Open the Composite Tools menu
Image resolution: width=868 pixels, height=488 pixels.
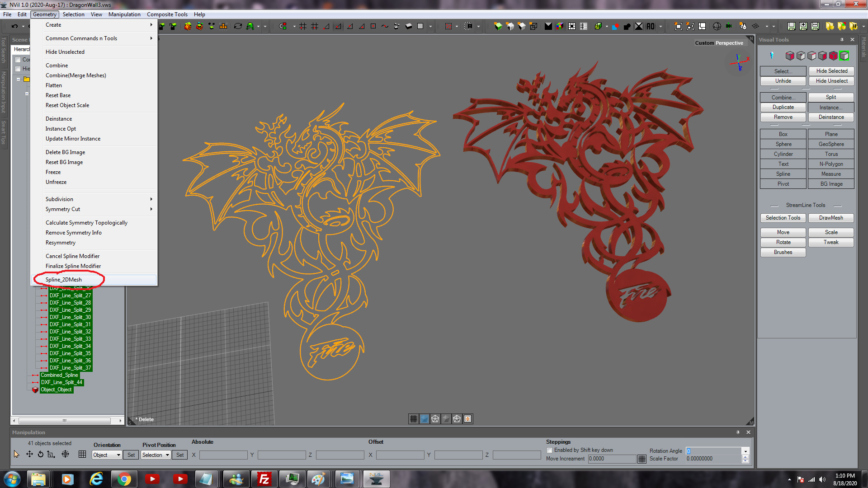tap(167, 14)
